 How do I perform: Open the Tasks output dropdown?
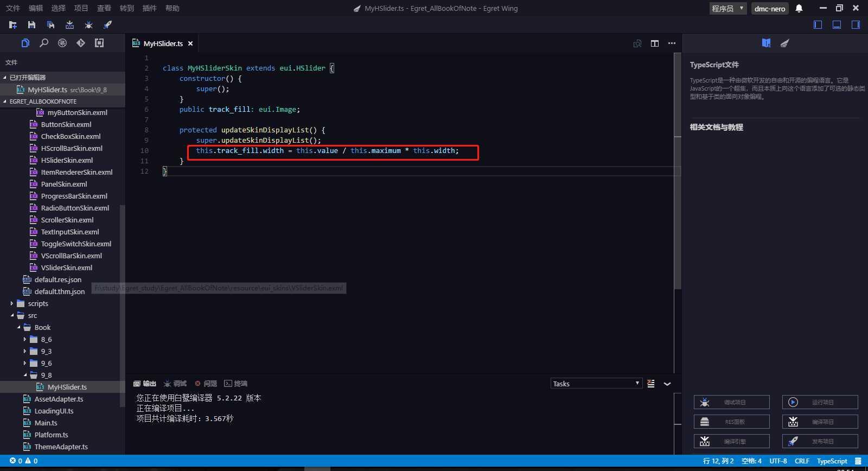click(596, 384)
